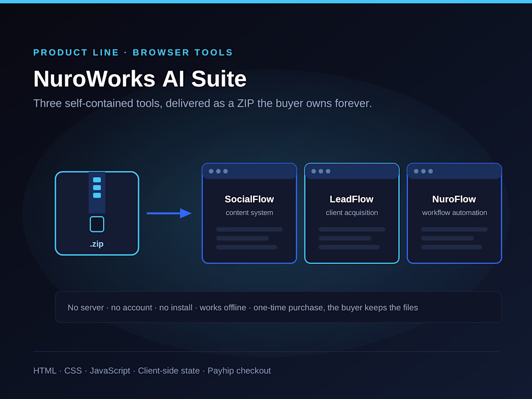The width and height of the screenshot is (532, 399).
Task: Open the SocialFlow card title
Action: pyautogui.click(x=250, y=199)
